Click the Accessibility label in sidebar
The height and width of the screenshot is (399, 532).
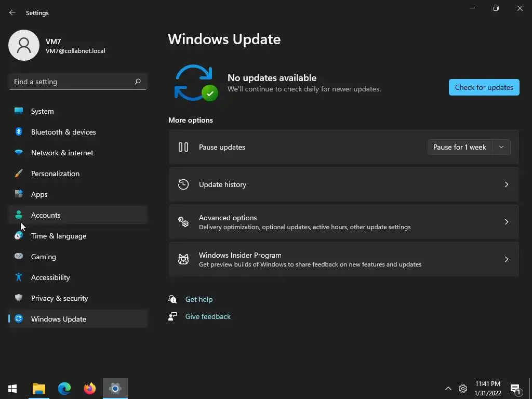click(x=50, y=277)
